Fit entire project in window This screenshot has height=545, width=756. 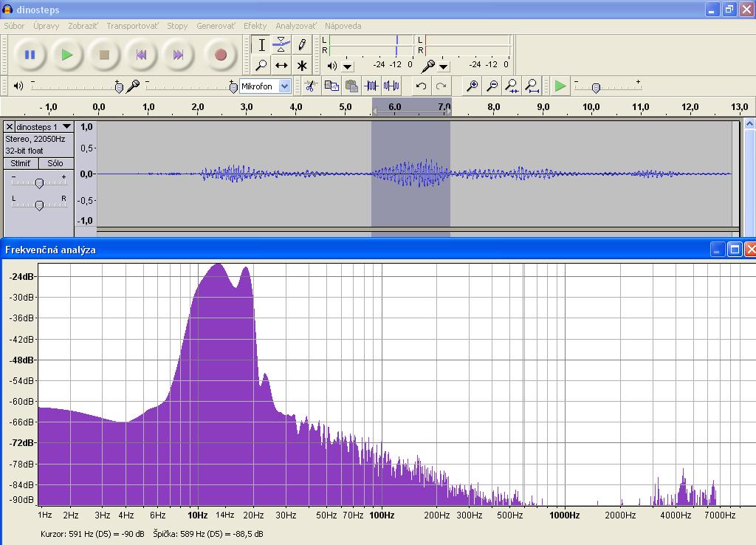tap(532, 86)
